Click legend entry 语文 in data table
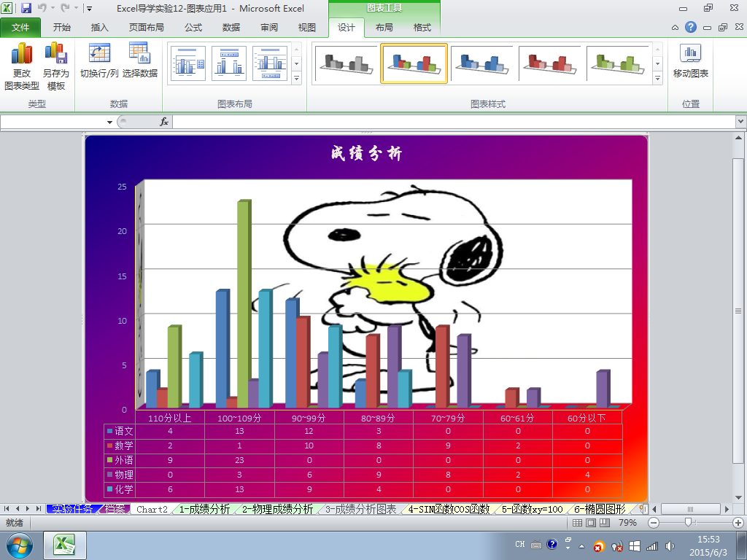Image resolution: width=747 pixels, height=560 pixels. tap(120, 432)
